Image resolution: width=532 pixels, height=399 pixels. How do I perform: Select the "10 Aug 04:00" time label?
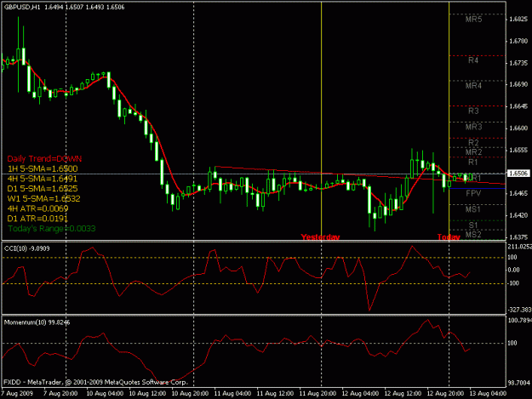pyautogui.click(x=105, y=393)
